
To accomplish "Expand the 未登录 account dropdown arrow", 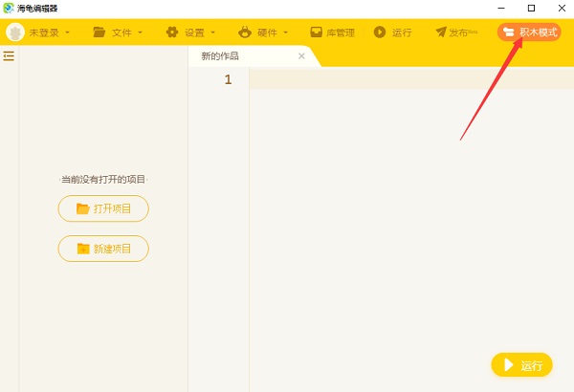I will pyautogui.click(x=68, y=33).
